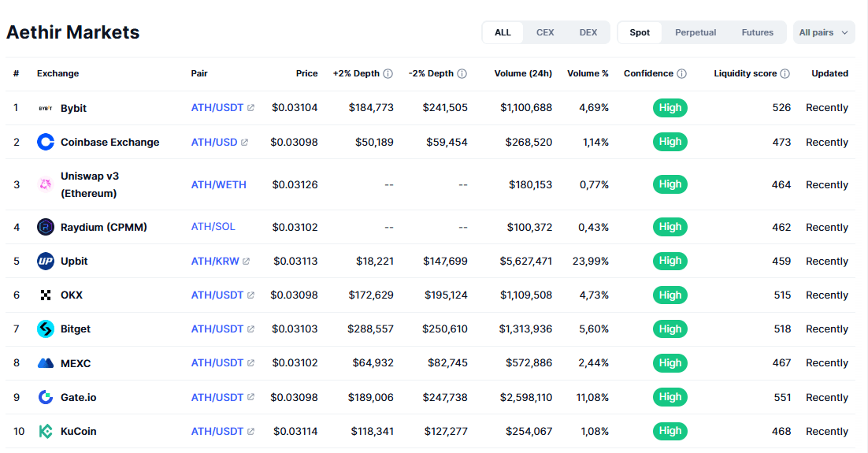Image resolution: width=868 pixels, height=453 pixels.
Task: Sort by the # column header
Action: click(x=16, y=73)
